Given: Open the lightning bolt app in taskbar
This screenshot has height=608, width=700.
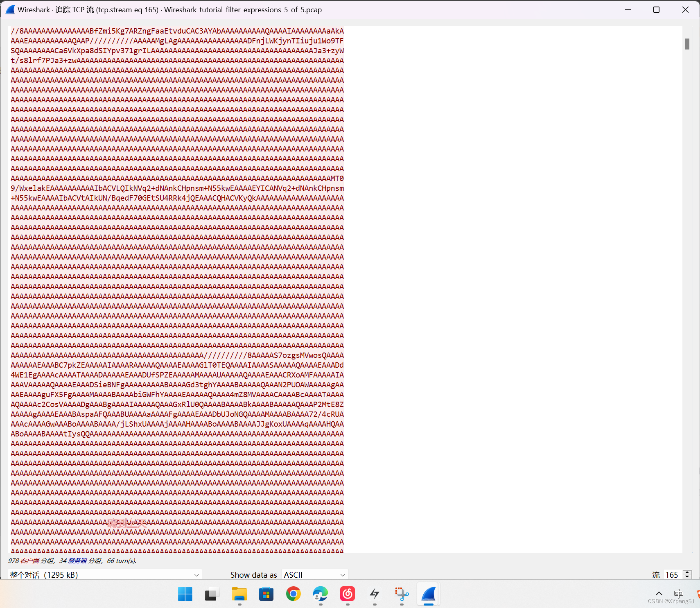Looking at the screenshot, I should point(375,594).
